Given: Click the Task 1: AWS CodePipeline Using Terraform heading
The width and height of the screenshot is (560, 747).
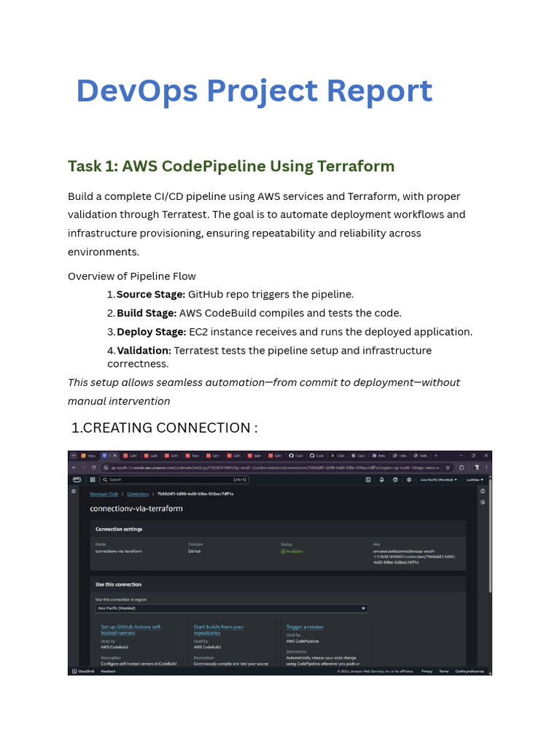Looking at the screenshot, I should 231,166.
